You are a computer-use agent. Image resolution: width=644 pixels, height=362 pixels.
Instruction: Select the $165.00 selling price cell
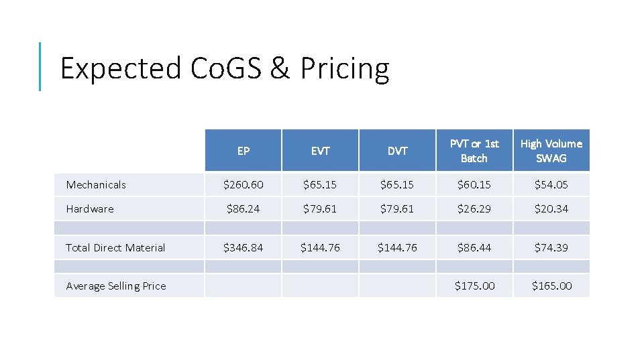[x=552, y=286]
